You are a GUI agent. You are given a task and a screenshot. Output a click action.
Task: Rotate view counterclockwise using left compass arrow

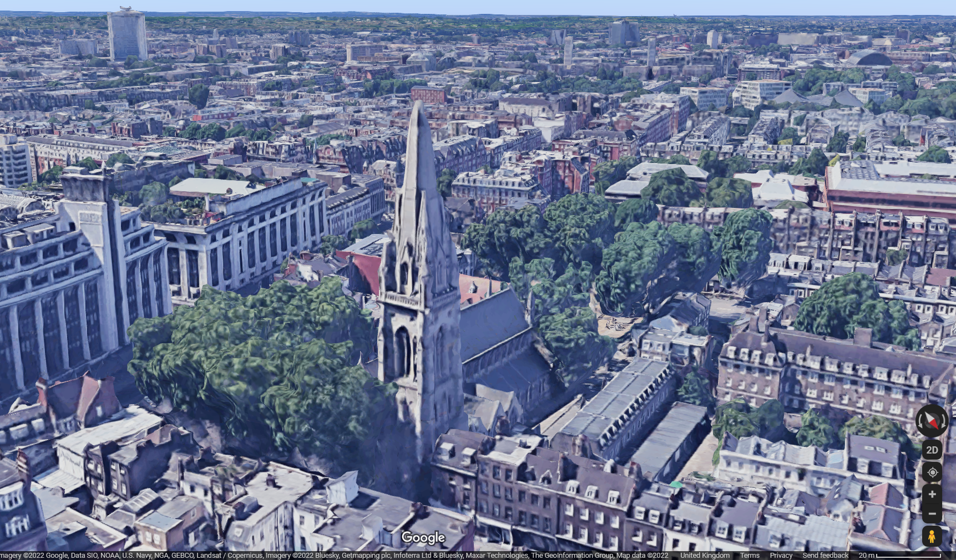920,421
